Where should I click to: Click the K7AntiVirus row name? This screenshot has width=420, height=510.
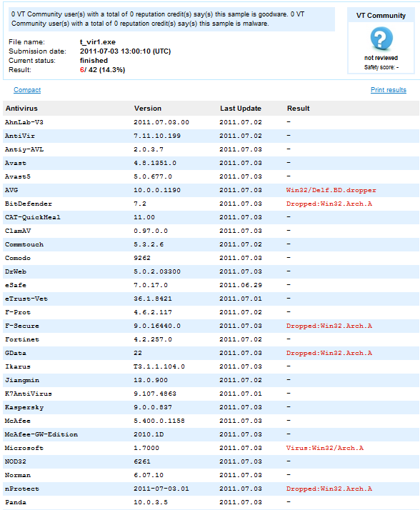click(29, 394)
